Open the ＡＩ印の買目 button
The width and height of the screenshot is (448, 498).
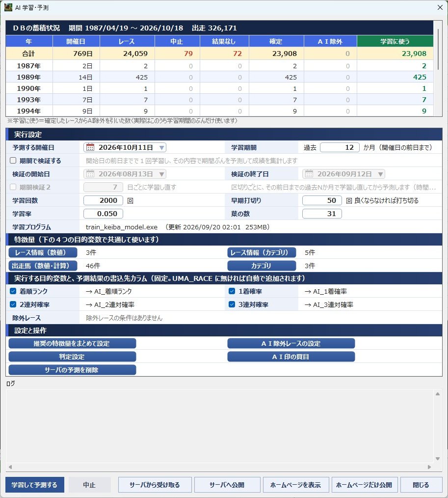[x=291, y=357]
